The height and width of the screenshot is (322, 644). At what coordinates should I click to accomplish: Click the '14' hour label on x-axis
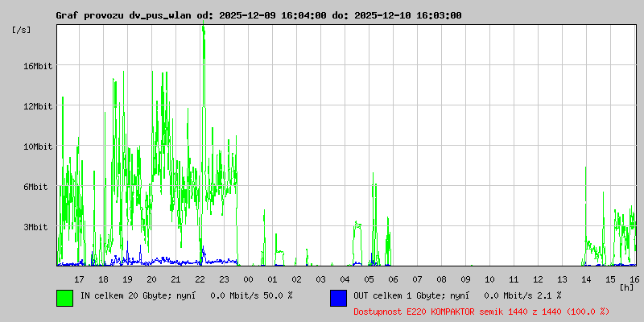click(587, 279)
